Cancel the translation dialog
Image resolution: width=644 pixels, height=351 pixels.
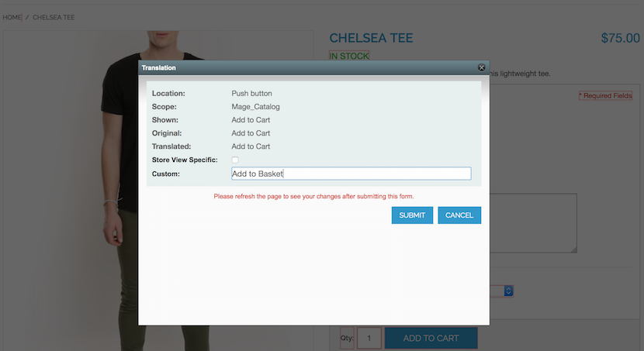coord(459,215)
